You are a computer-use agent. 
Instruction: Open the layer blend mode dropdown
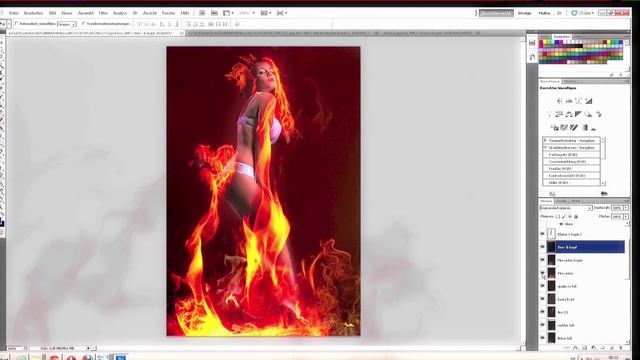[x=566, y=208]
